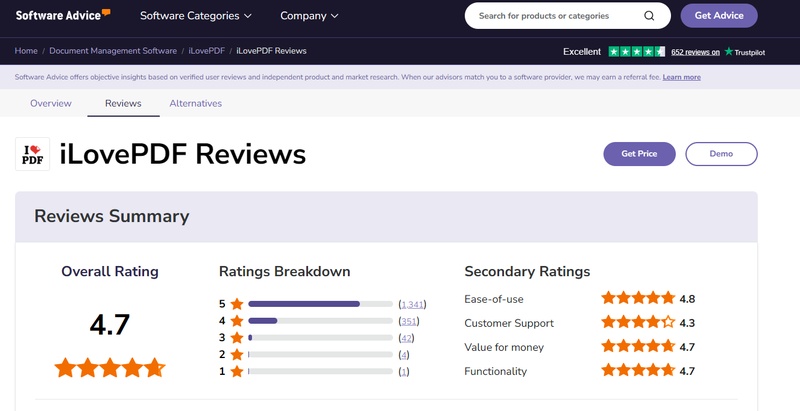Open the iLovePDF breadcrumb link

click(x=207, y=51)
